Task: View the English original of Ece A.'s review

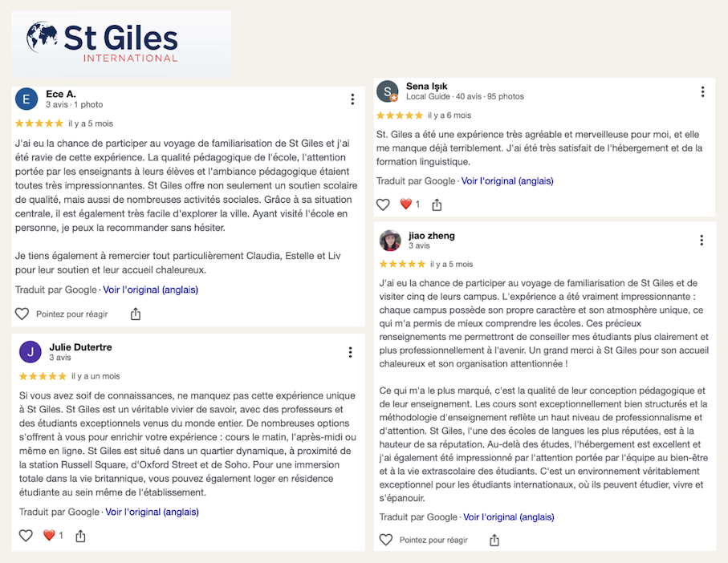Action: tap(150, 290)
